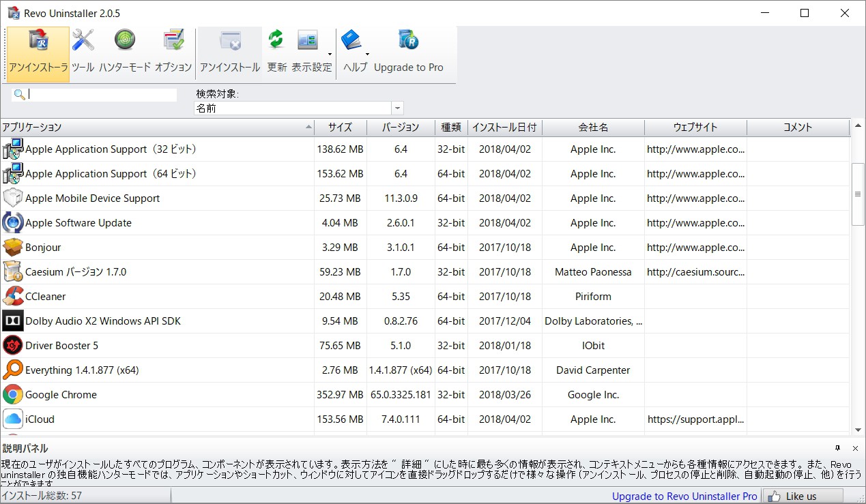Select Everything 1.4.1.877 (x64) name
This screenshot has height=504, width=866.
pos(82,370)
